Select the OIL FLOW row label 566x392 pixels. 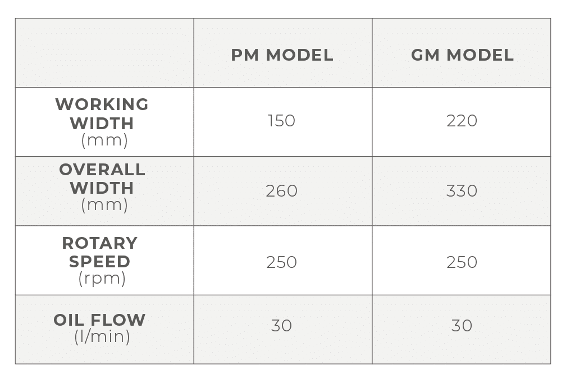coord(99,320)
